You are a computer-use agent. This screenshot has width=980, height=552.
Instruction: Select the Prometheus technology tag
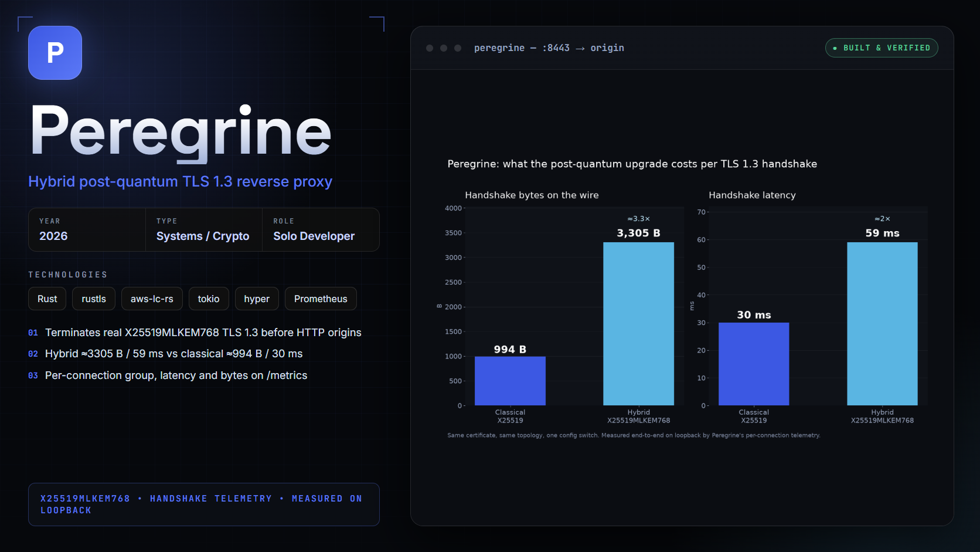point(321,299)
